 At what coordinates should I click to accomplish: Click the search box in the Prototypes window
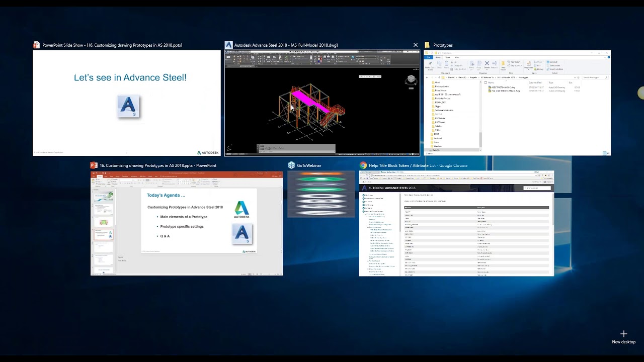pyautogui.click(x=595, y=77)
